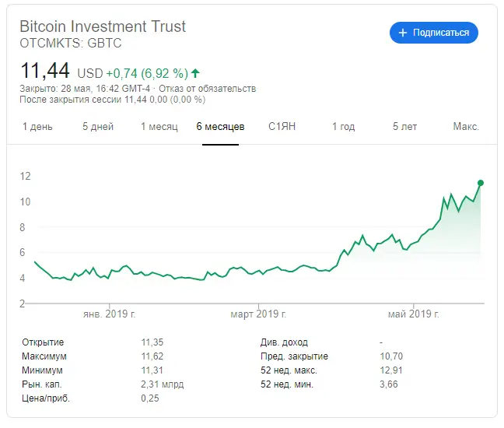The width and height of the screenshot is (504, 428).
Task: Open the Макс. range tab
Action: click(466, 127)
